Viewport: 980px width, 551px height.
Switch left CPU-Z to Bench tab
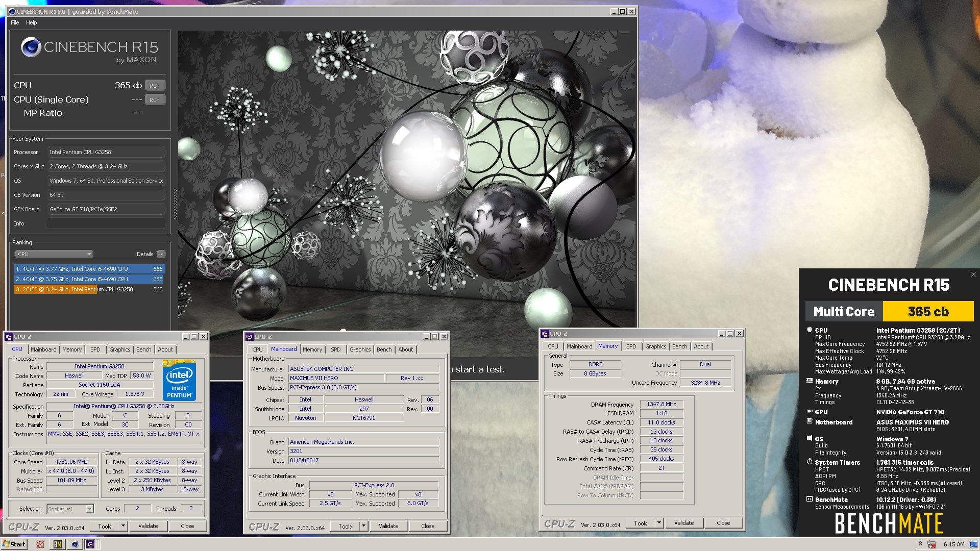pyautogui.click(x=144, y=349)
